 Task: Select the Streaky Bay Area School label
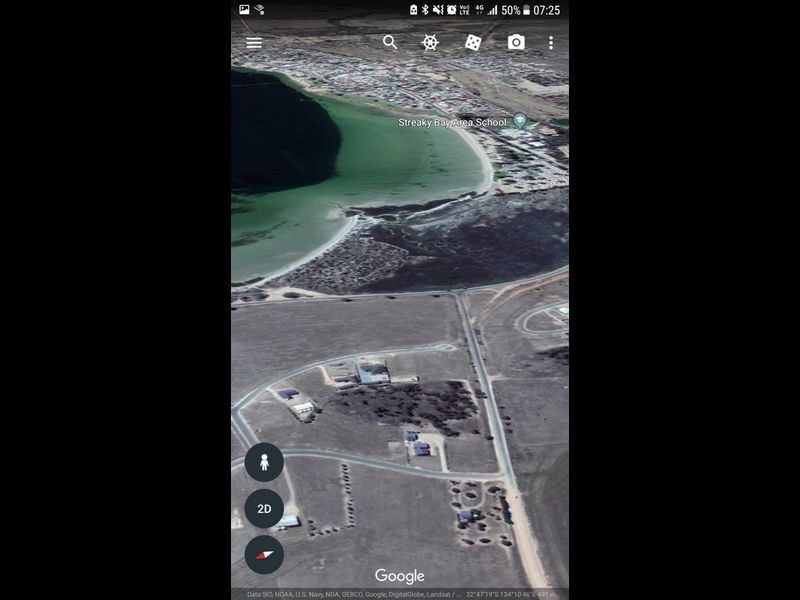452,122
